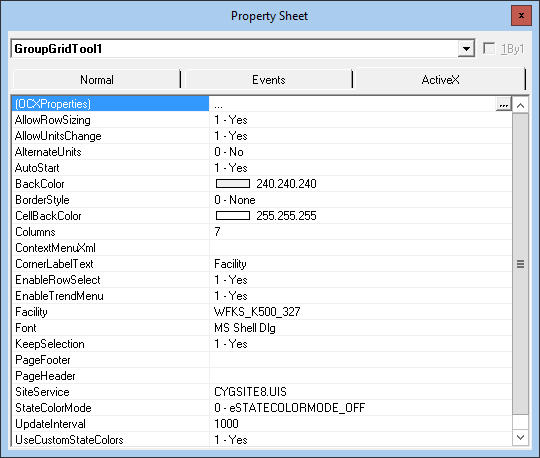Select the UseCustomStateColors property name

pyautogui.click(x=69, y=440)
